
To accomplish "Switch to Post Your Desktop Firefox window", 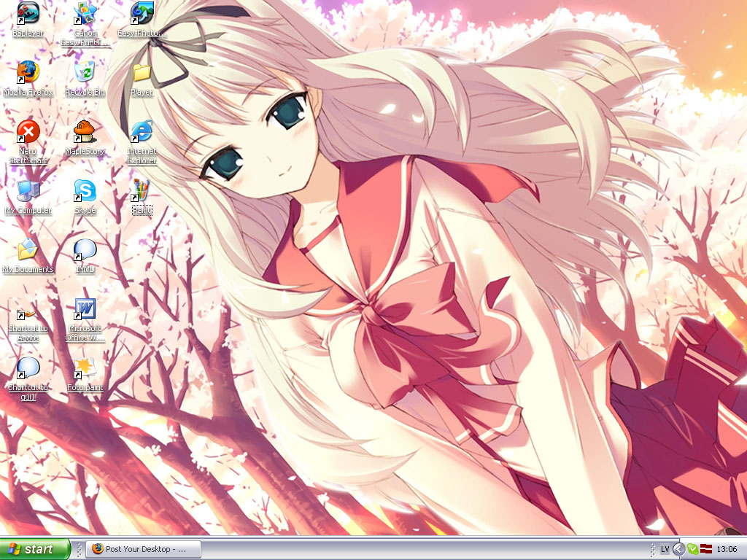I will tap(144, 549).
